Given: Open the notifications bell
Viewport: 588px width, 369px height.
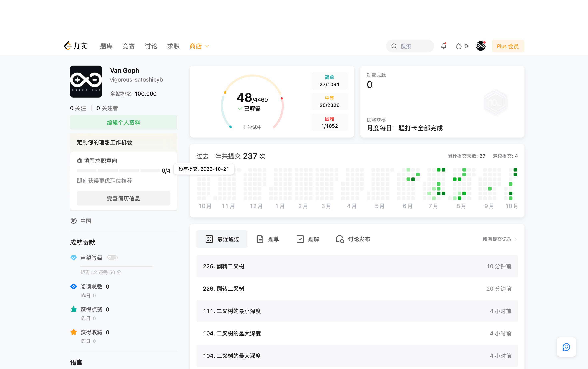Looking at the screenshot, I should tap(443, 46).
